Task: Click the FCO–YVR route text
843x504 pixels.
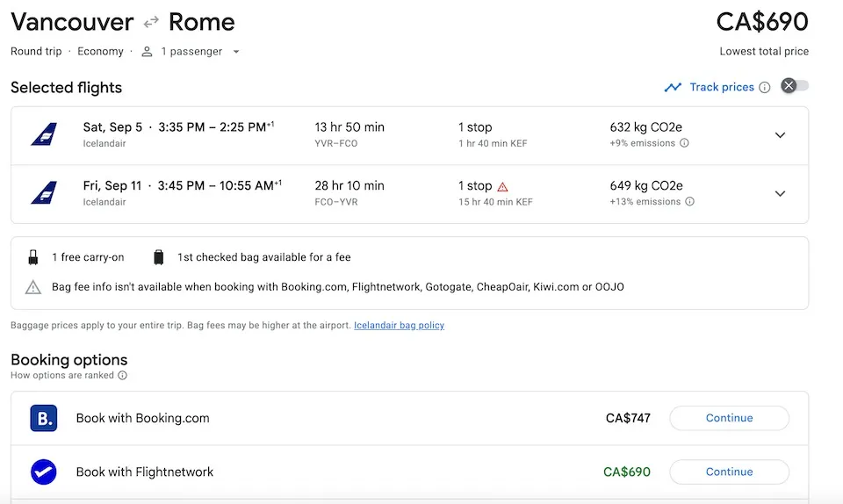Action: (x=336, y=202)
